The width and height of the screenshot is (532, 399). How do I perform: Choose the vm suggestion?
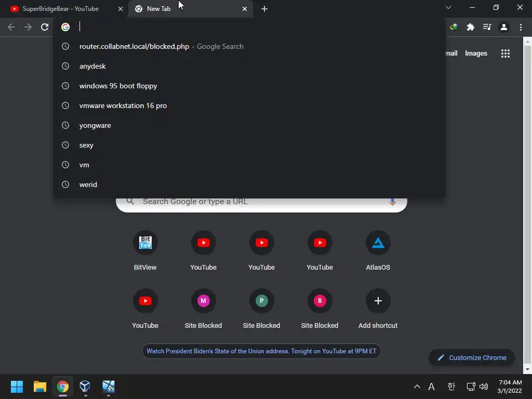point(249,165)
